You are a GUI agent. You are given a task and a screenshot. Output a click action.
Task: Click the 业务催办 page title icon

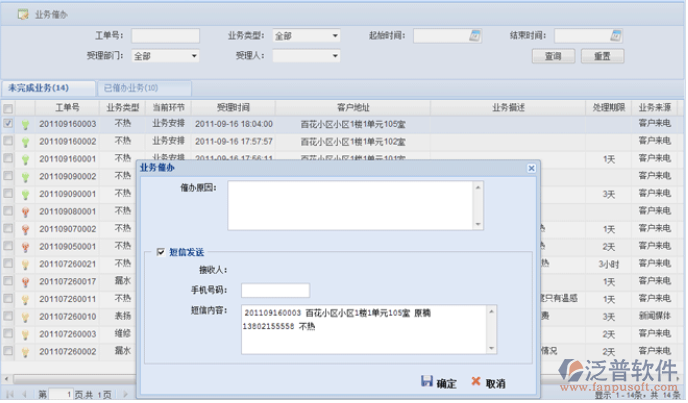pos(23,14)
